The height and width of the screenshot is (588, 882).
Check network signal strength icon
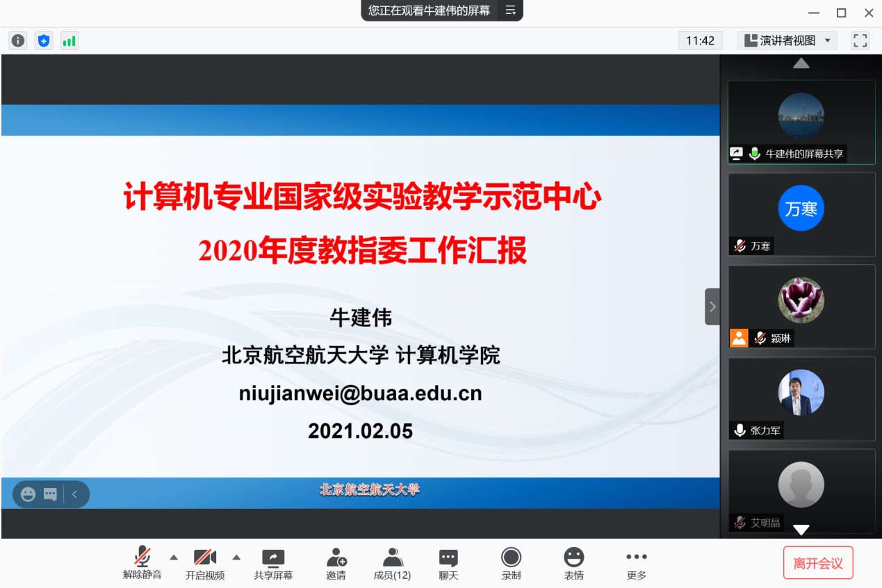(x=70, y=41)
